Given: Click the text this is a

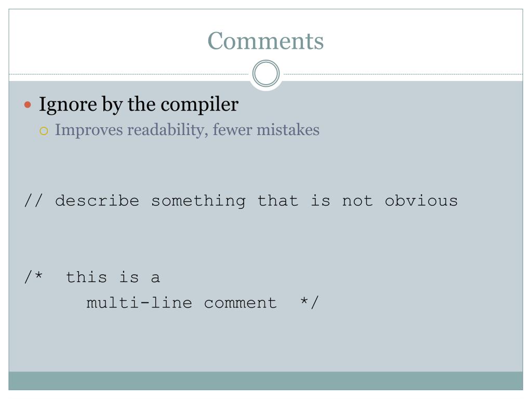Looking at the screenshot, I should 113,277.
